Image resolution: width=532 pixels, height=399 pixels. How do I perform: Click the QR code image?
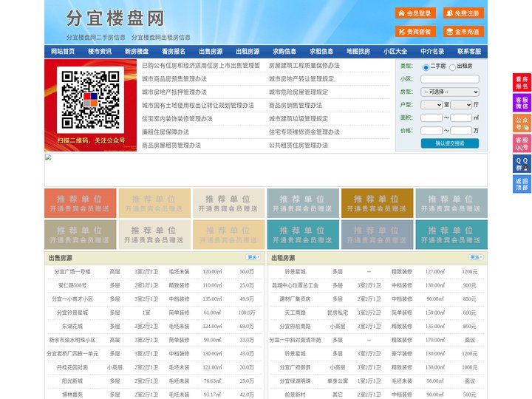[x=91, y=100]
